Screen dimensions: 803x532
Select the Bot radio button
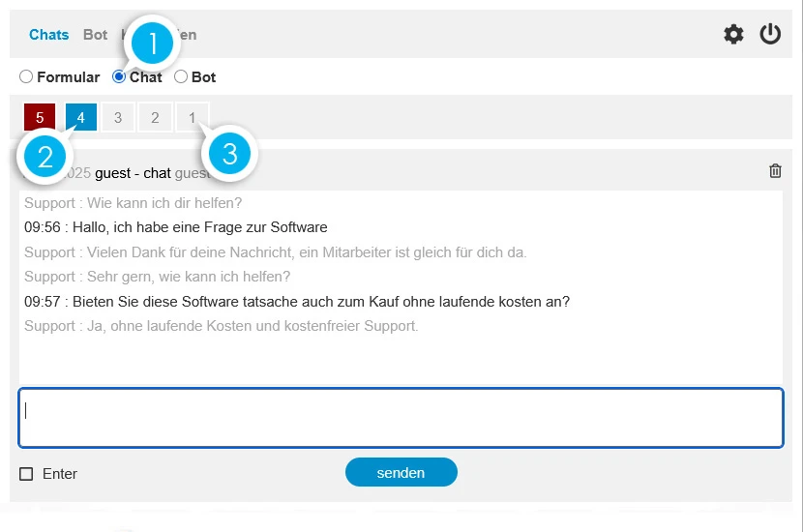click(181, 77)
